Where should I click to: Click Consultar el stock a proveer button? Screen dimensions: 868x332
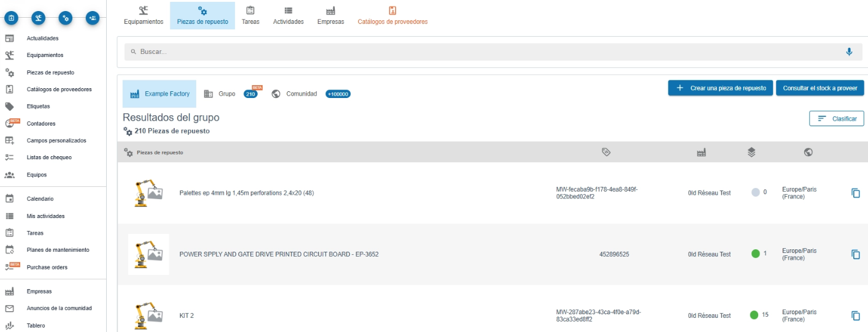(820, 88)
